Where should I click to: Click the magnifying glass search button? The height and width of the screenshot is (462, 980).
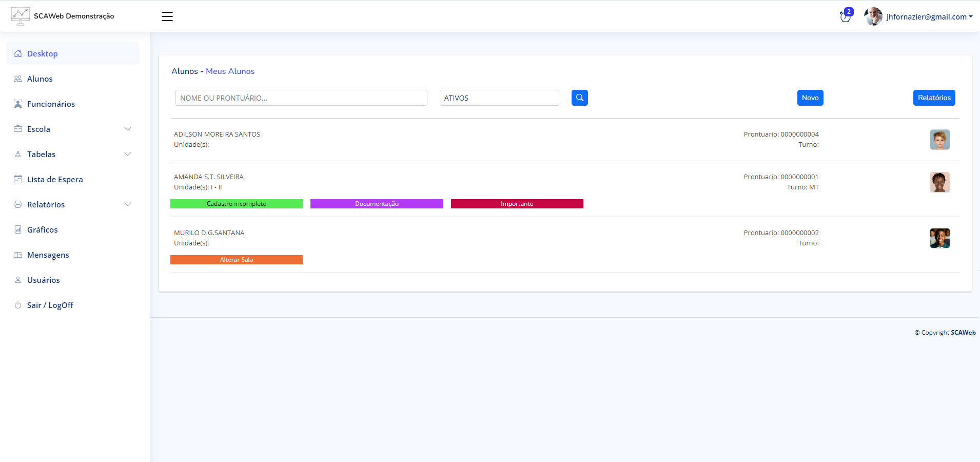pyautogui.click(x=579, y=98)
